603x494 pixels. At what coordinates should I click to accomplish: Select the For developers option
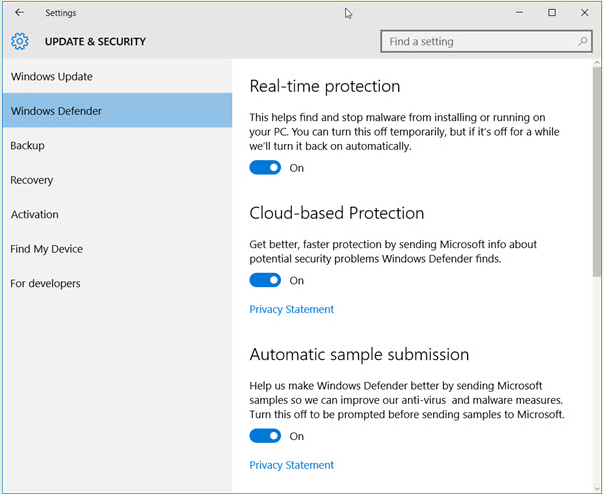[45, 283]
